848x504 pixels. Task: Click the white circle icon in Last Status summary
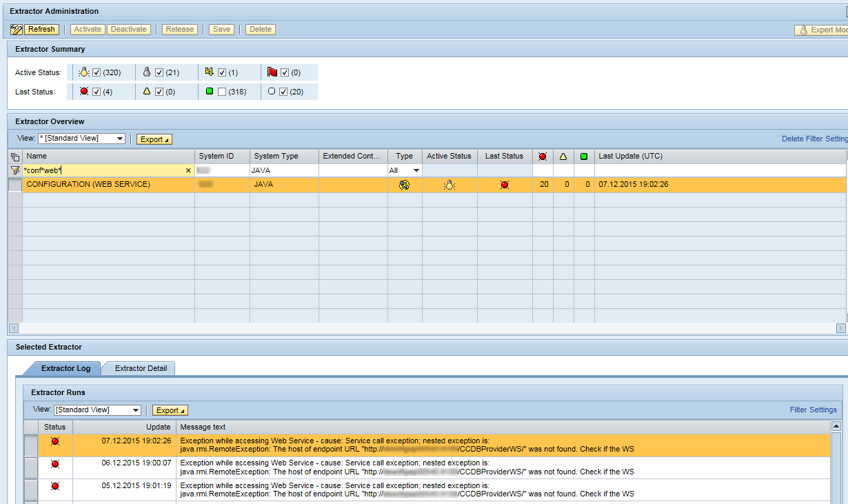[272, 91]
